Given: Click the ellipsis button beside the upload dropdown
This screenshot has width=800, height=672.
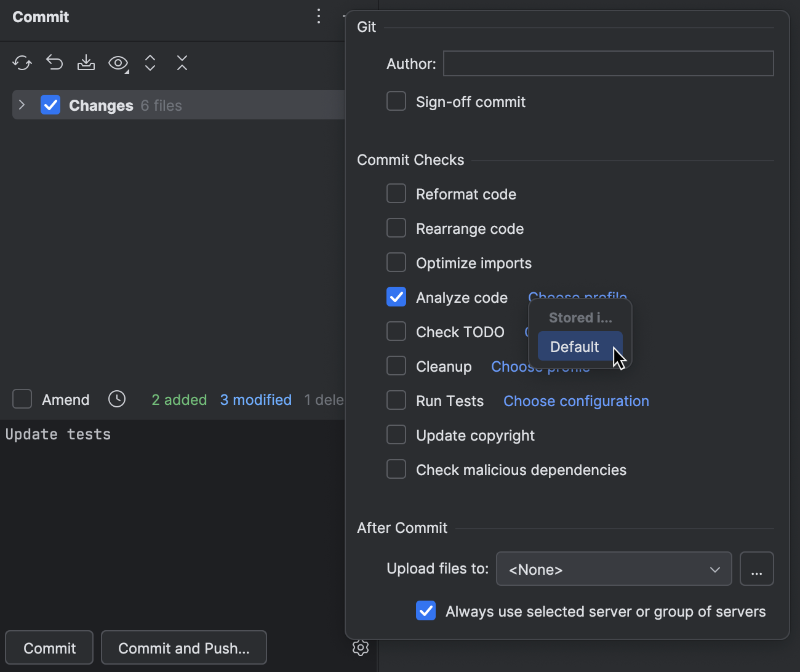Looking at the screenshot, I should coord(756,569).
